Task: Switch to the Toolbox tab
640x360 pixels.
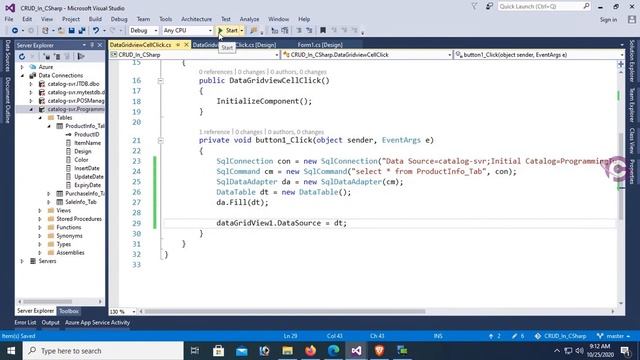Action: (x=69, y=311)
